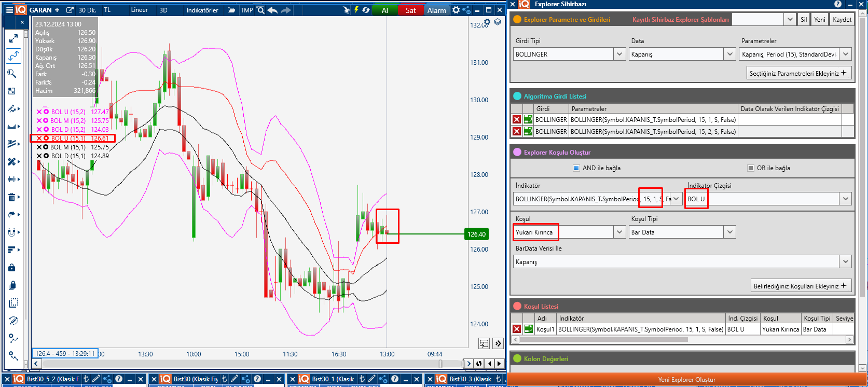Open chart settings gear icon
The width and height of the screenshot is (868, 387).
pos(456,10)
